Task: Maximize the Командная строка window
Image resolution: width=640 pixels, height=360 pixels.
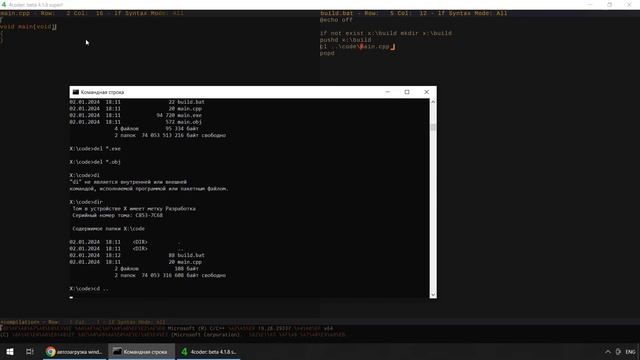Action: click(x=407, y=92)
